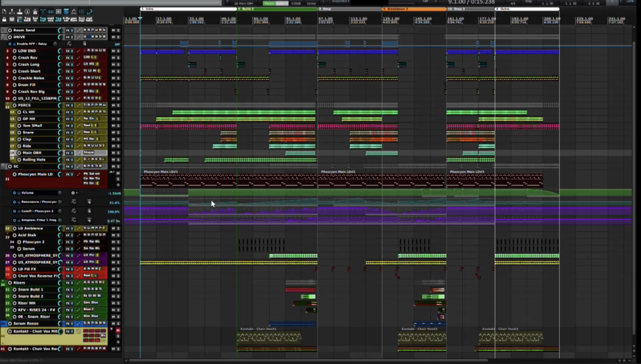The width and height of the screenshot is (641, 364).
Task: Unmute Kontakt - Choir Vox MIDI track
Action: pyautogui.click(x=118, y=331)
